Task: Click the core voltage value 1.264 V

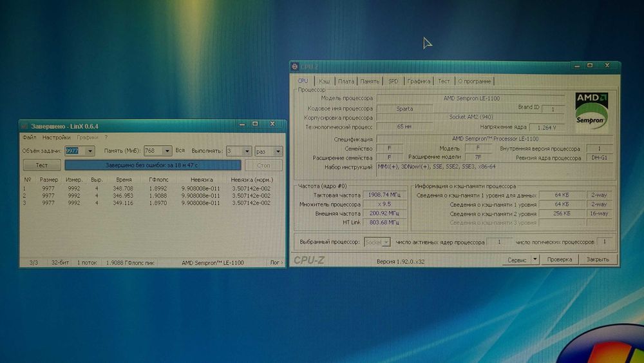Action: [546, 127]
